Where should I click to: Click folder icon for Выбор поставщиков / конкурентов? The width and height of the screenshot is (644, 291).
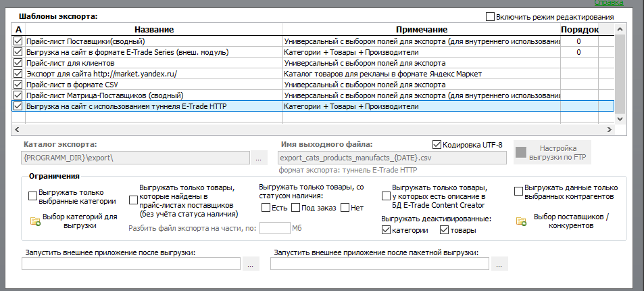[521, 221]
